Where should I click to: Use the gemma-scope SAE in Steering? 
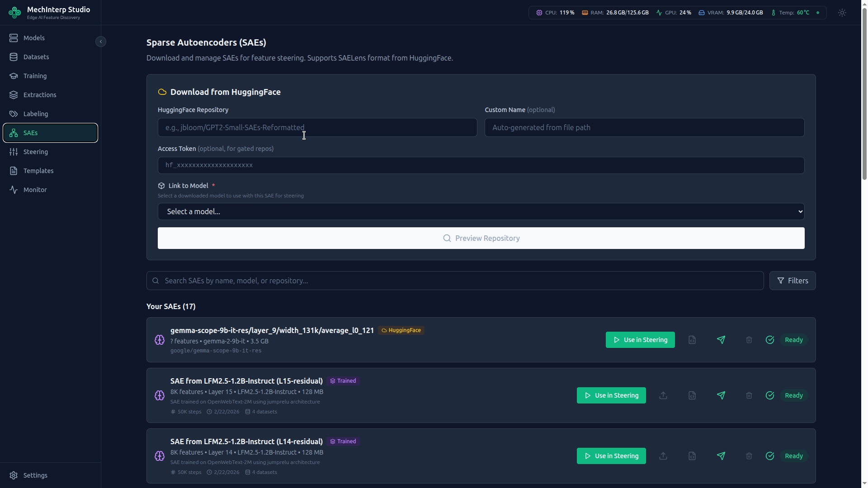click(x=640, y=340)
